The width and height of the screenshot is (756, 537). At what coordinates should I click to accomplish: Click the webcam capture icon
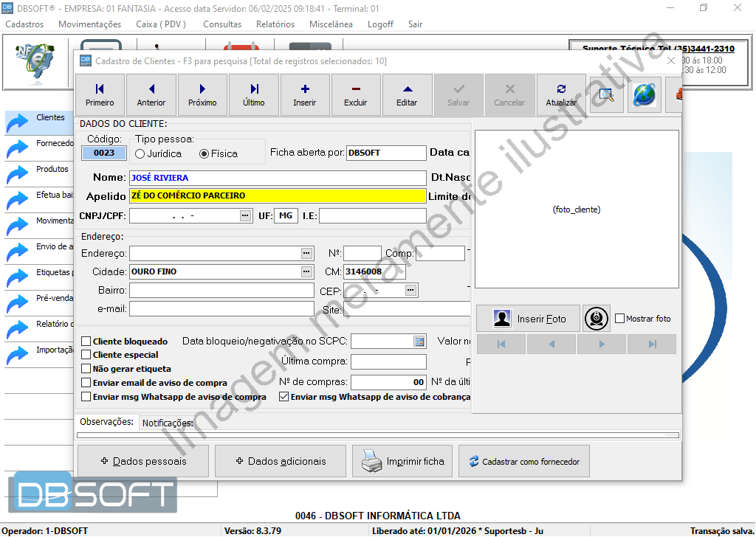(597, 319)
